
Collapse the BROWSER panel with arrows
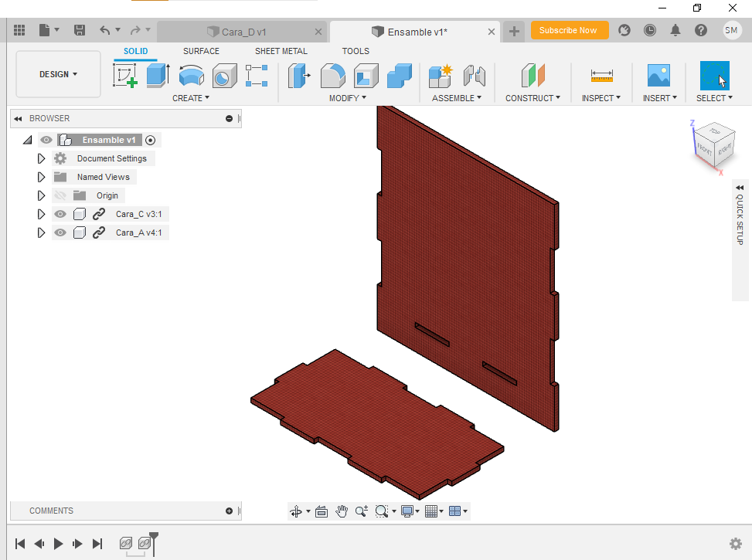click(19, 118)
